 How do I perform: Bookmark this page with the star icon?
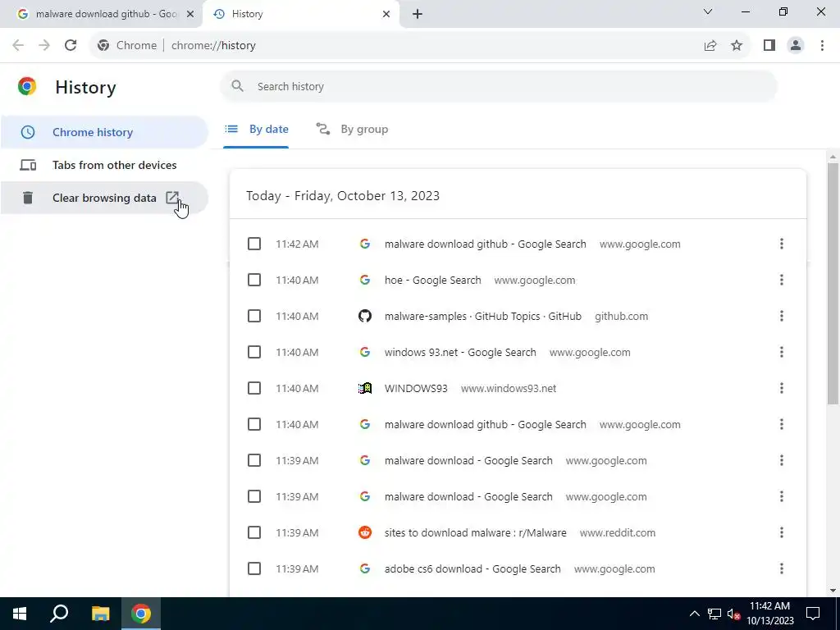[737, 46]
